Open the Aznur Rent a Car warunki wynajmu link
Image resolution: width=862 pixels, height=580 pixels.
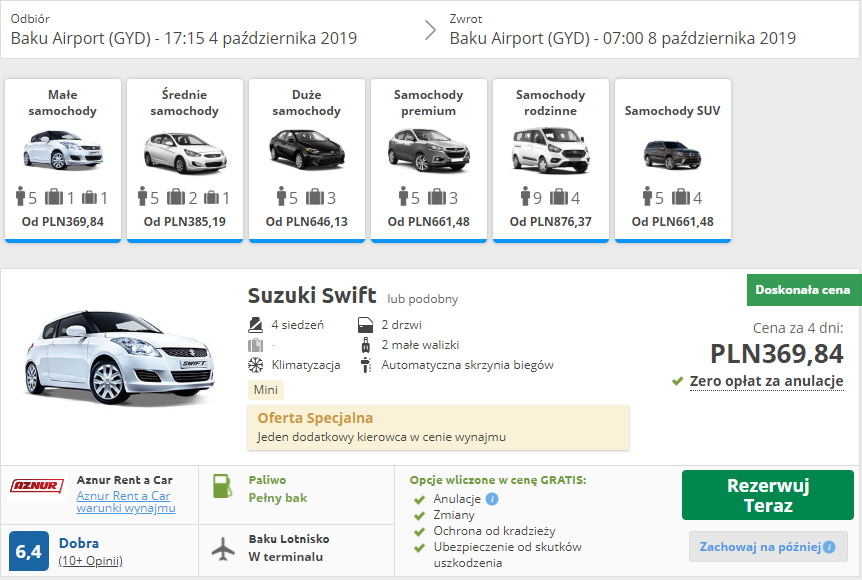tap(126, 501)
